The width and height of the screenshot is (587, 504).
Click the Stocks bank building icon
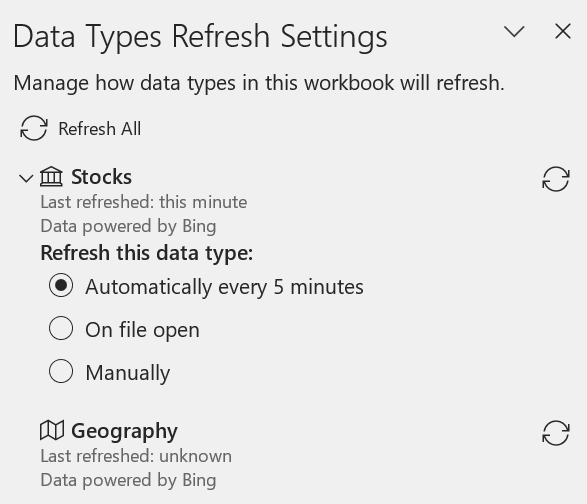pos(51,176)
